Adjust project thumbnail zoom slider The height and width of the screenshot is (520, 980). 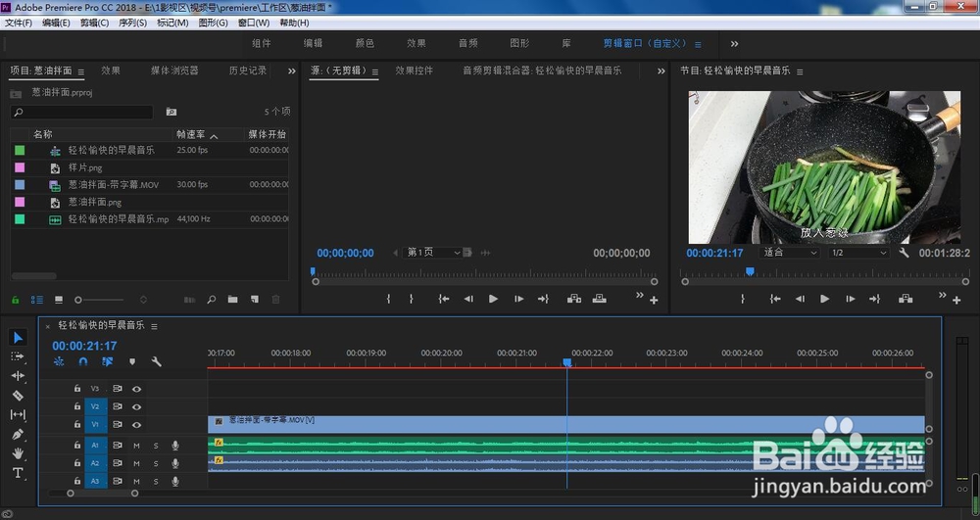(78, 301)
